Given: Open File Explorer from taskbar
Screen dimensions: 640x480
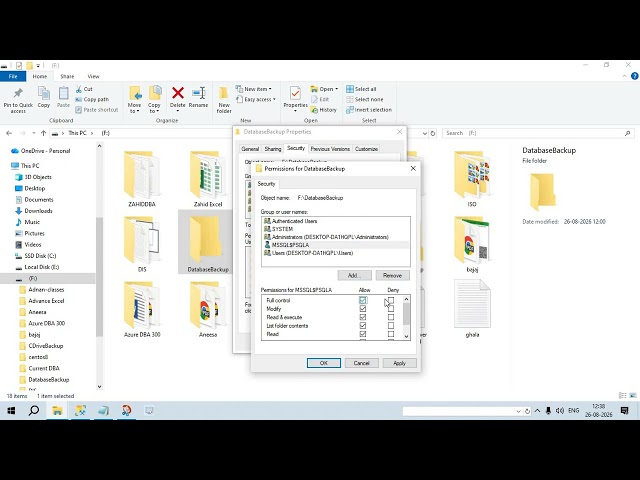Looking at the screenshot, I should click(57, 411).
